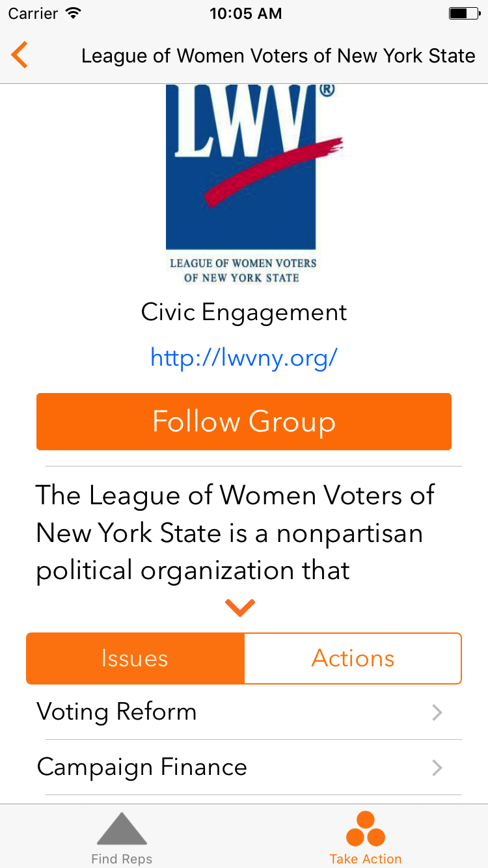The image size is (488, 868).
Task: Tap the League of Women Voters title
Action: (x=278, y=56)
